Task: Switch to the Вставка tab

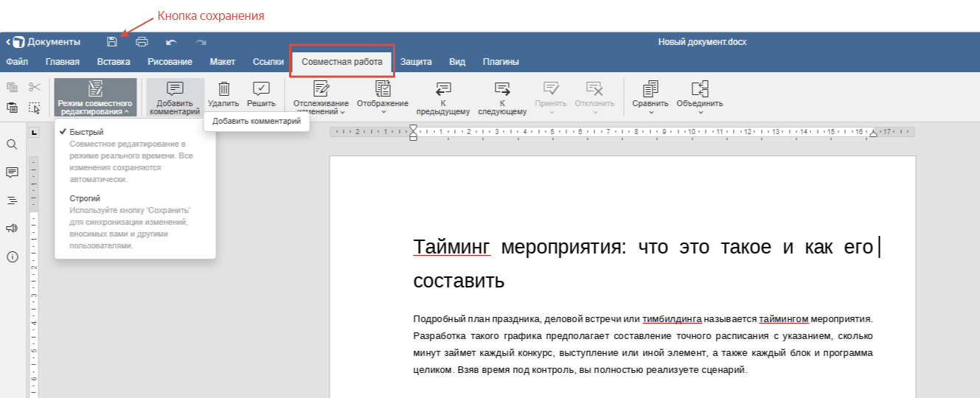Action: (114, 62)
